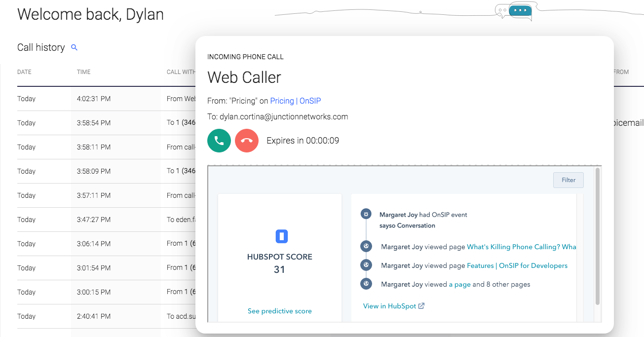This screenshot has height=337, width=644.
Task: Click the call history search magnifier icon
Action: [75, 47]
